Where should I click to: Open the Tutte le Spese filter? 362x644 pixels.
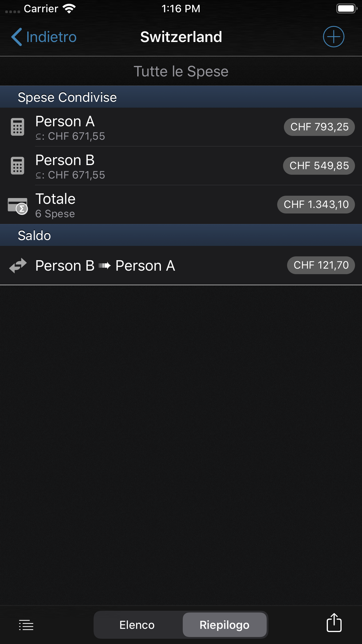click(x=181, y=71)
